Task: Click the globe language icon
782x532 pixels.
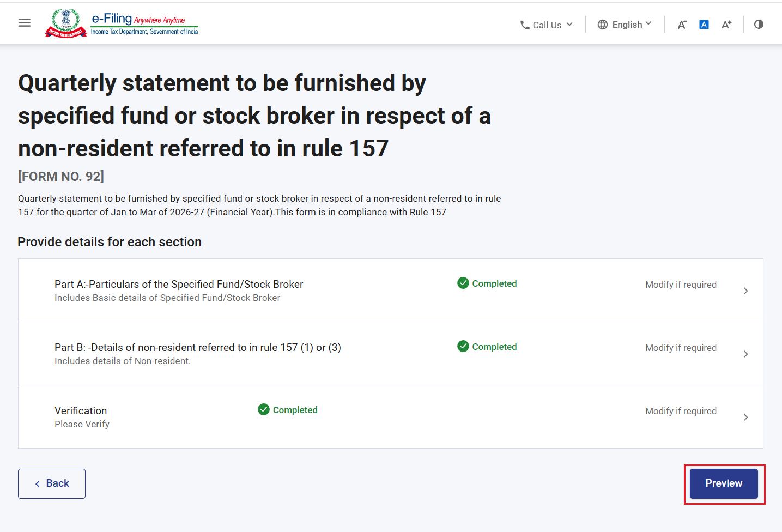Action: click(603, 25)
